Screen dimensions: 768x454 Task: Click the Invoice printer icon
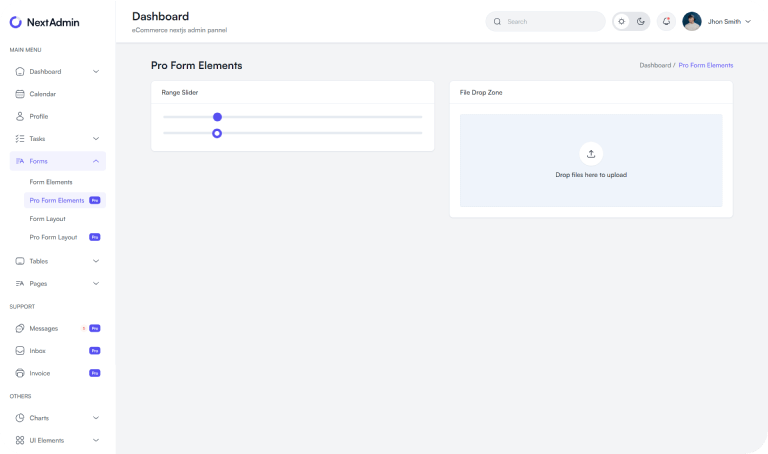click(x=20, y=373)
